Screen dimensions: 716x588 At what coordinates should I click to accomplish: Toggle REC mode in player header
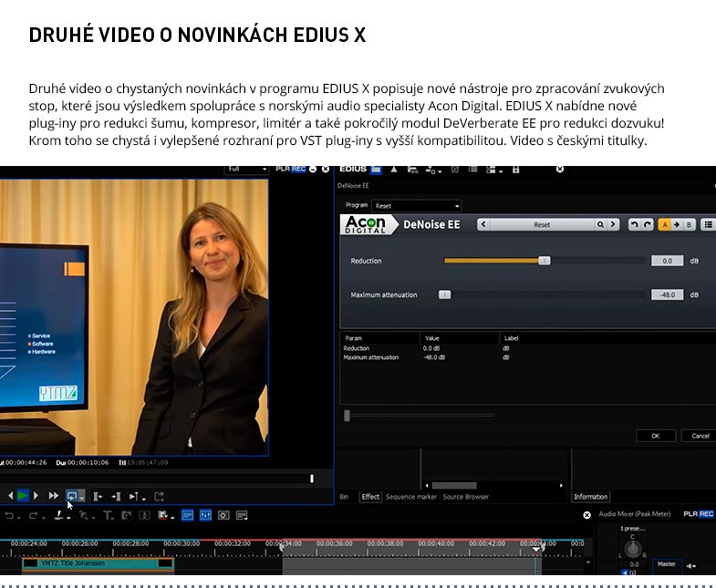pos(298,169)
